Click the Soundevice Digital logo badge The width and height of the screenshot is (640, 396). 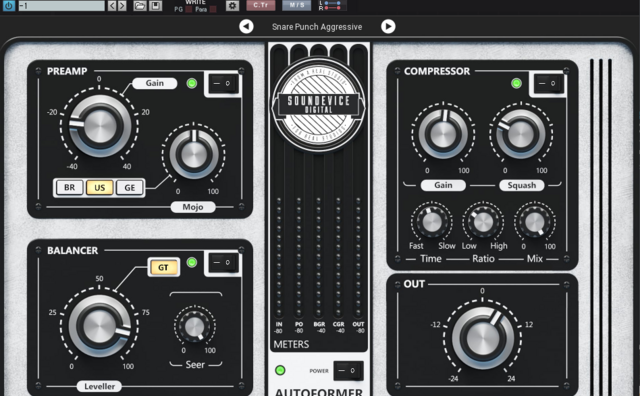(319, 105)
